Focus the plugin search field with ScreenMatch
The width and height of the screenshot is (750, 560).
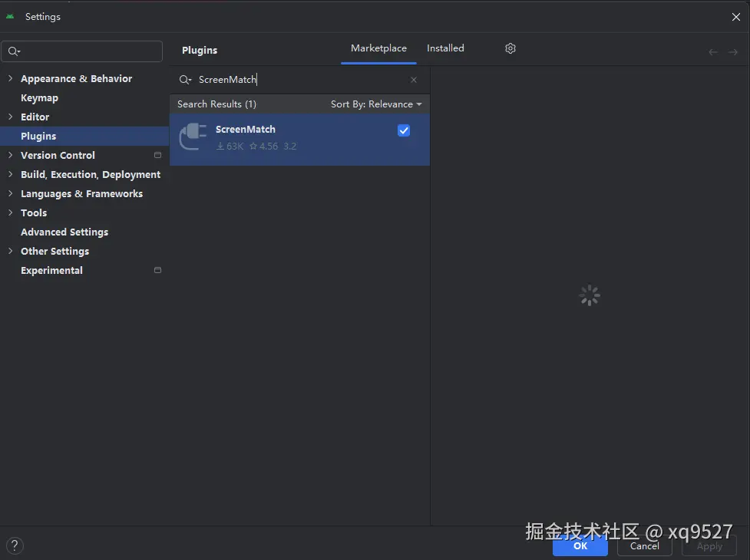point(300,80)
